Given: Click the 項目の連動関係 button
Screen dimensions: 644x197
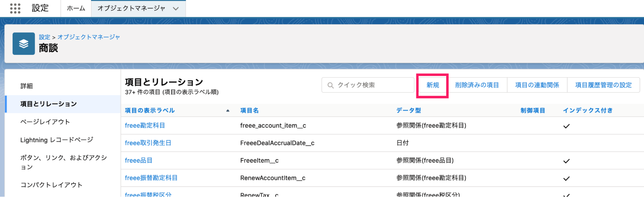Looking at the screenshot, I should tap(537, 85).
